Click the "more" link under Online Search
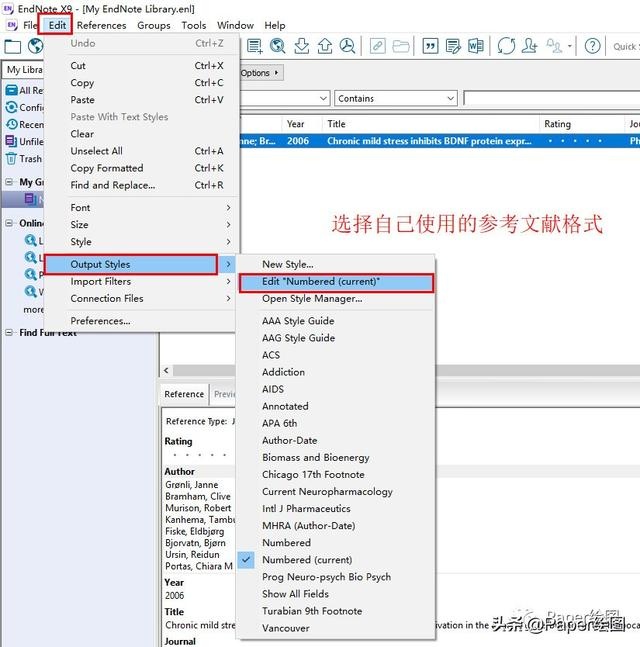 click(33, 309)
